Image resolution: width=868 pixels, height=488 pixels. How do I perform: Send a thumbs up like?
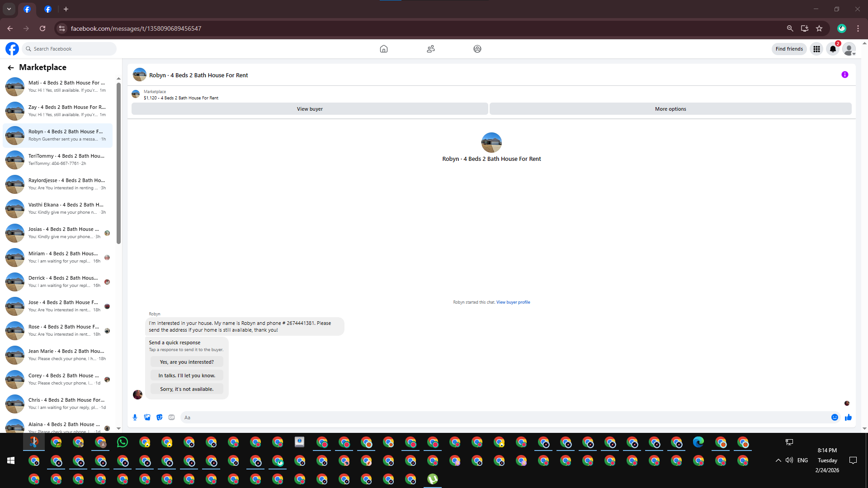[848, 418]
